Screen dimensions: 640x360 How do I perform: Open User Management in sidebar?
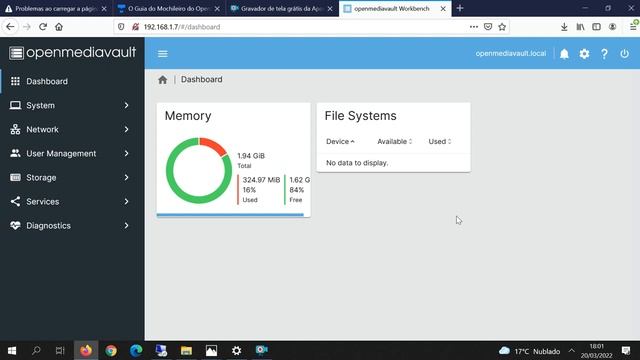[72, 153]
